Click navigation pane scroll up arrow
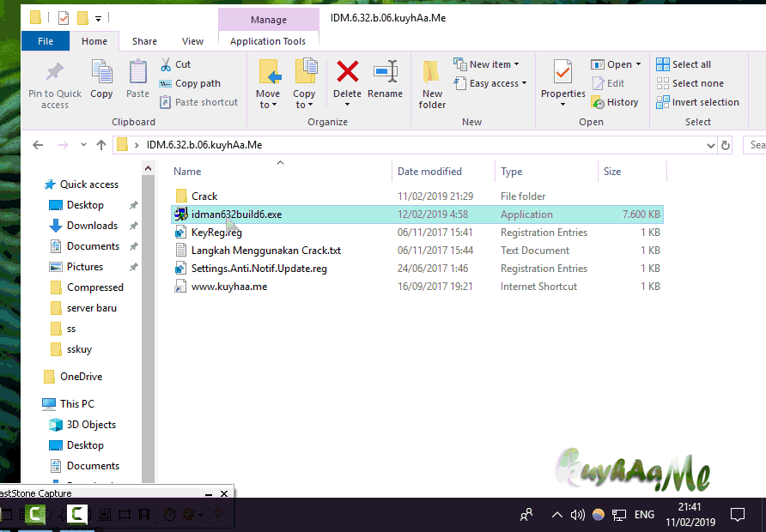 point(148,169)
